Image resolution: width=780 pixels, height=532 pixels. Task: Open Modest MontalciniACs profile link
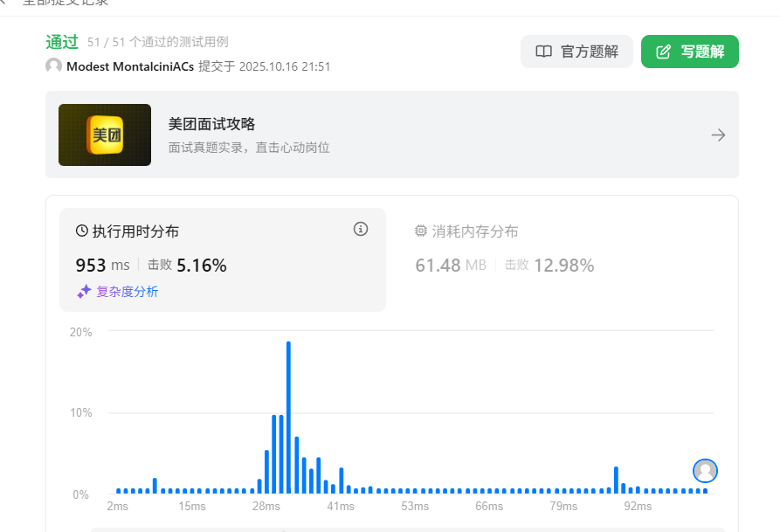tap(130, 66)
